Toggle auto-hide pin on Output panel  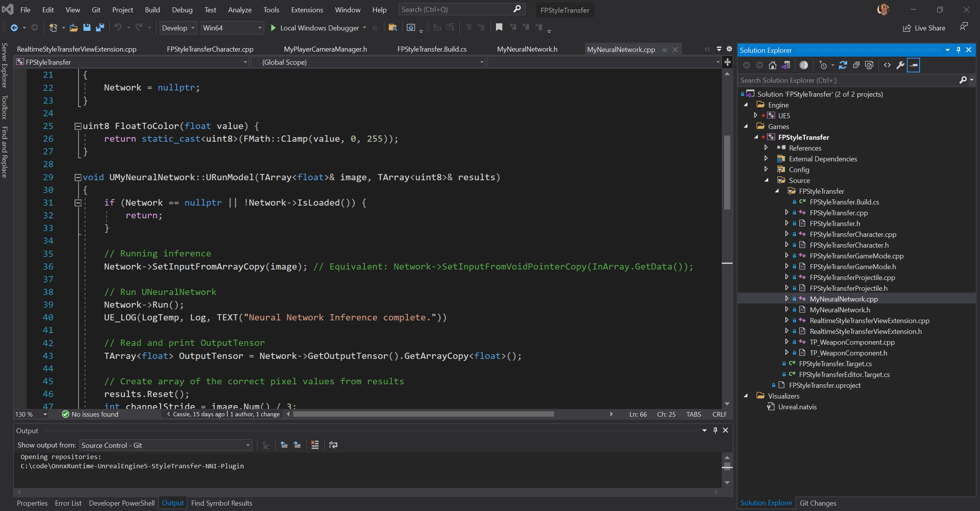[715, 431]
